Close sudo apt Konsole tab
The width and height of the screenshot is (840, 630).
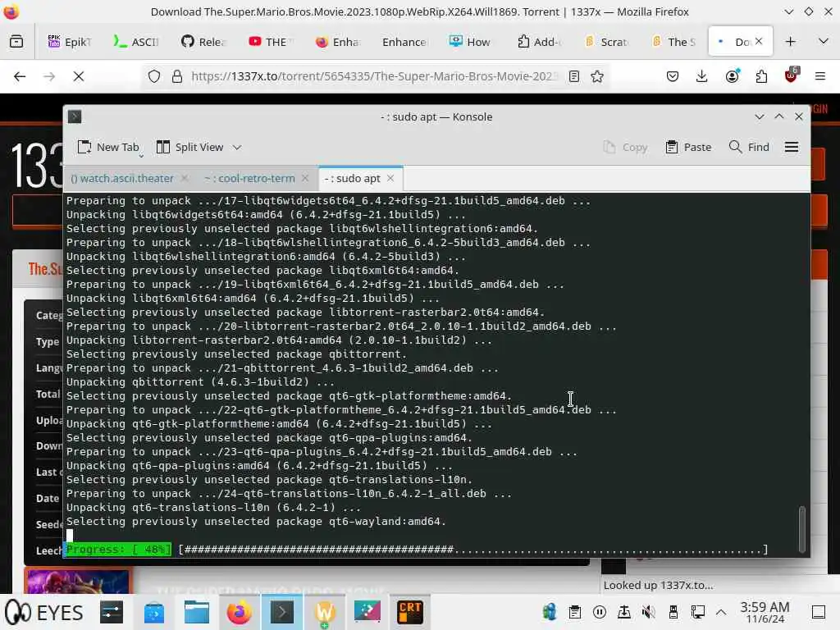pos(390,178)
